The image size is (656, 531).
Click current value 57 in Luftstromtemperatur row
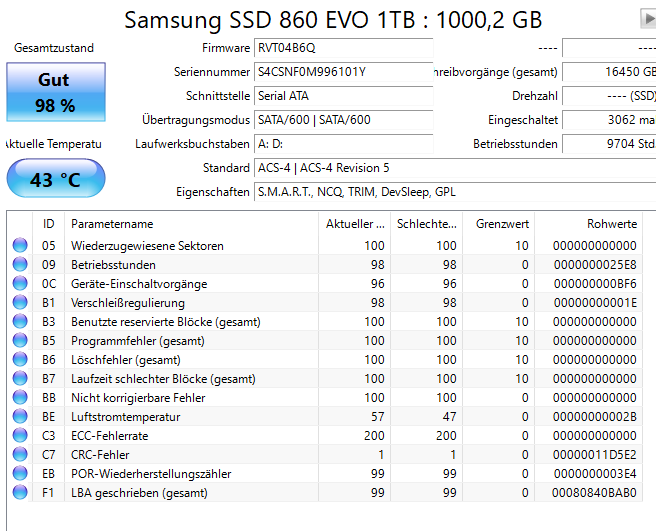point(377,417)
